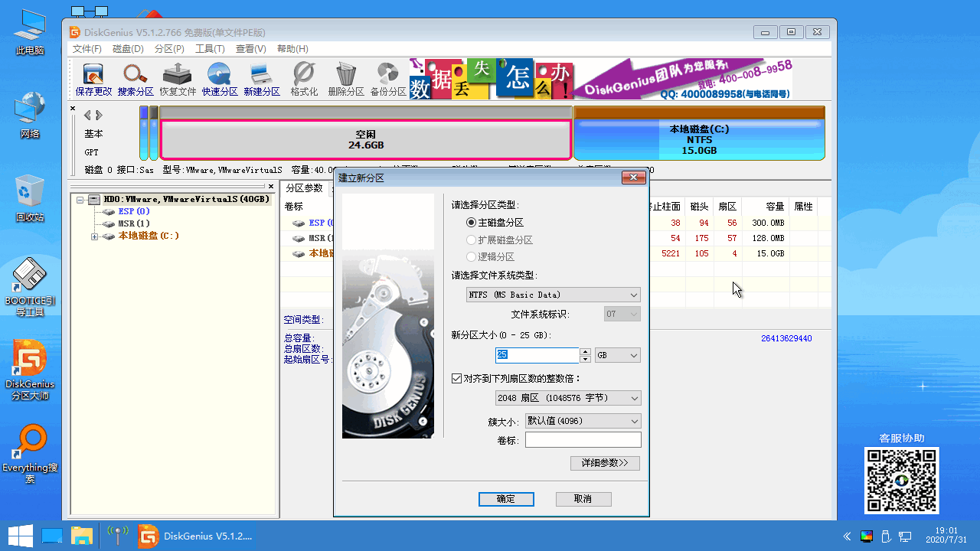Open 2048 sectors alignment dropdown
This screenshot has width=980, height=551.
[567, 398]
